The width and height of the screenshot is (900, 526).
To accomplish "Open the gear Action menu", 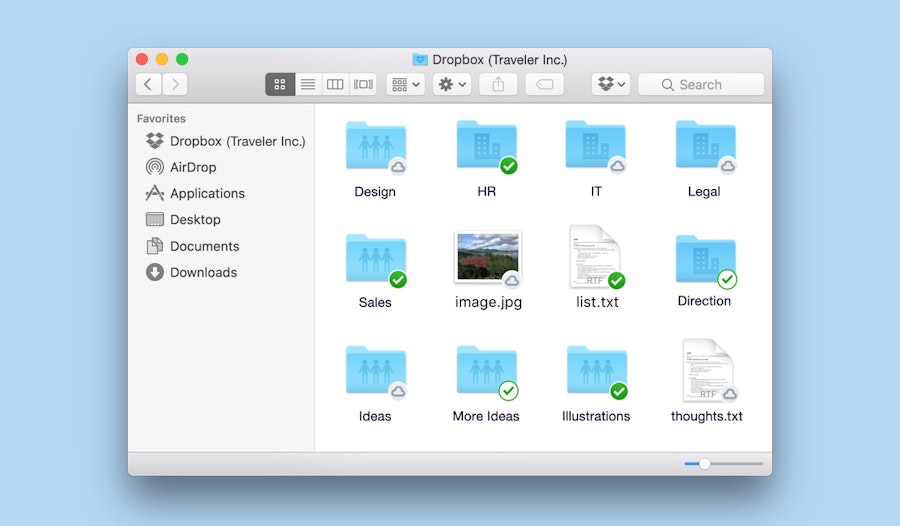I will [x=452, y=84].
